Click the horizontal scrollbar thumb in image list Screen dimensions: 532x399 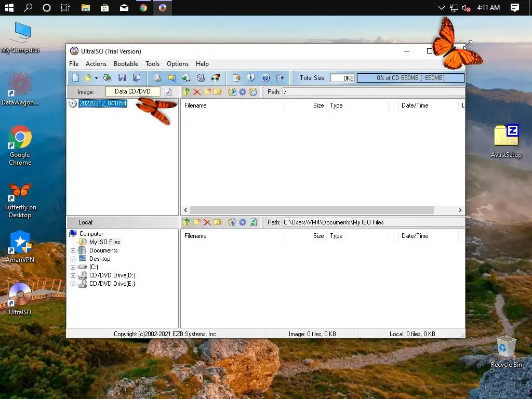click(x=312, y=210)
